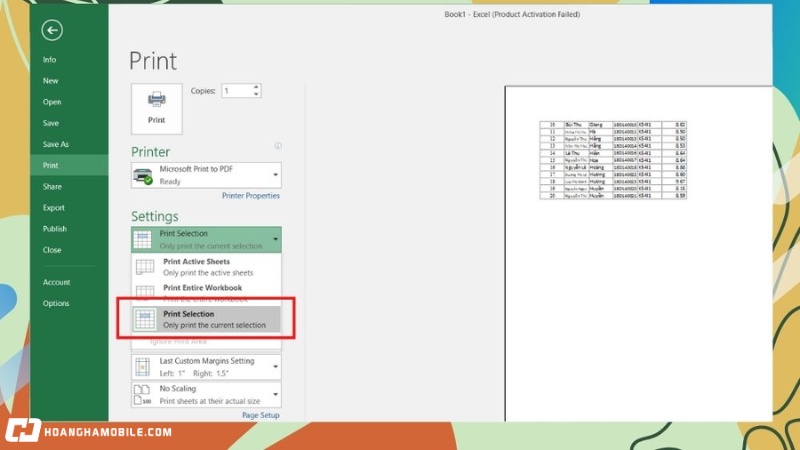Click the printer info icon
Screen dimensions: 800x450
[278, 146]
